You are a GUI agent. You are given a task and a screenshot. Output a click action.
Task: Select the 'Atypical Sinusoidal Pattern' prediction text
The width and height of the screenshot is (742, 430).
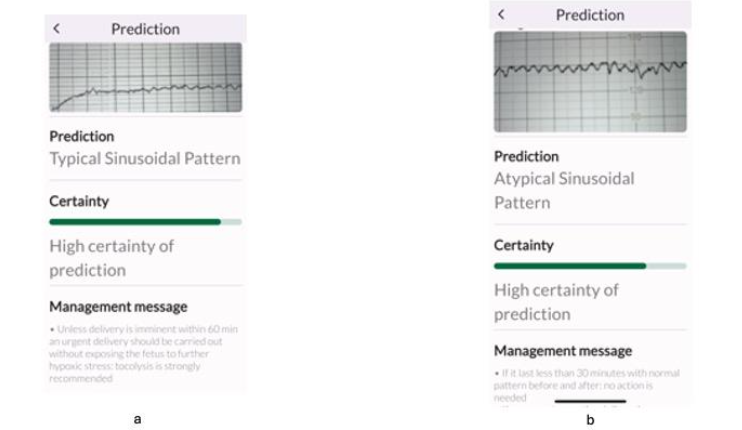[x=564, y=190]
